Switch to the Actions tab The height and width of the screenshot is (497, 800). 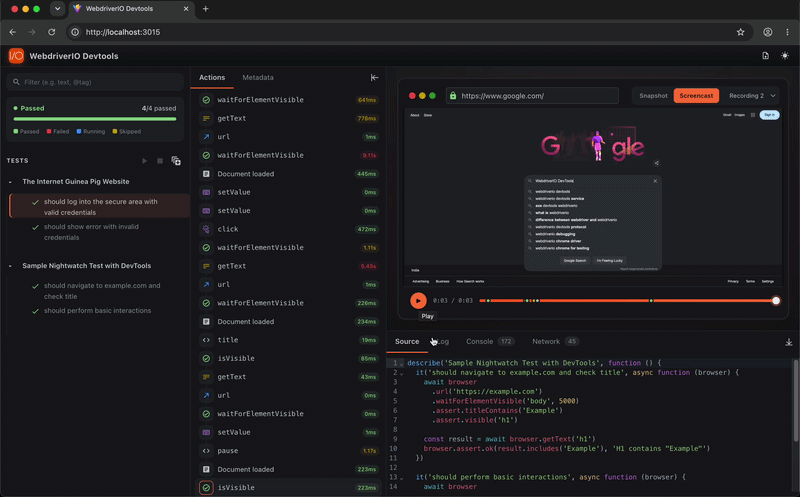pyautogui.click(x=212, y=78)
